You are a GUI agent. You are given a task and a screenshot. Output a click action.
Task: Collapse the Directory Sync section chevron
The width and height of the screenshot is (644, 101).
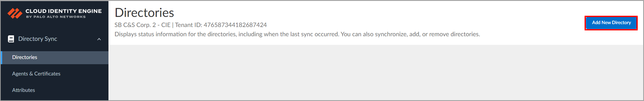point(99,39)
